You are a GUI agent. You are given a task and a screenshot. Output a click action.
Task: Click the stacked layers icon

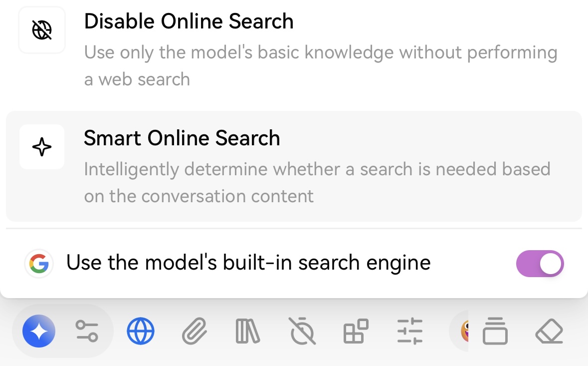click(x=495, y=331)
